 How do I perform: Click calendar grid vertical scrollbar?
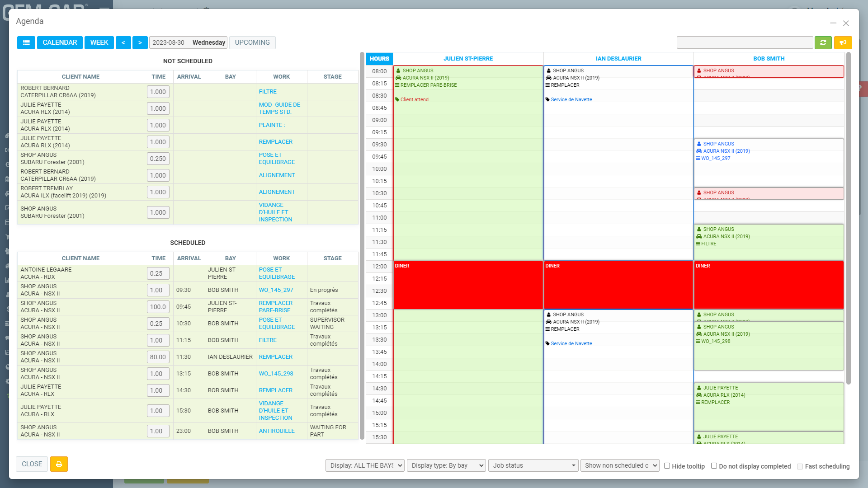pos(849,219)
